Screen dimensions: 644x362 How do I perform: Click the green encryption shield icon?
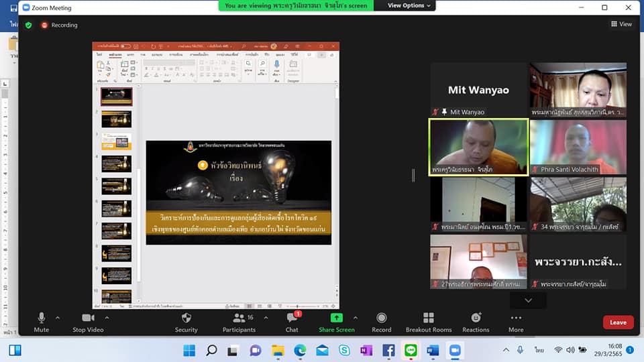pyautogui.click(x=28, y=25)
